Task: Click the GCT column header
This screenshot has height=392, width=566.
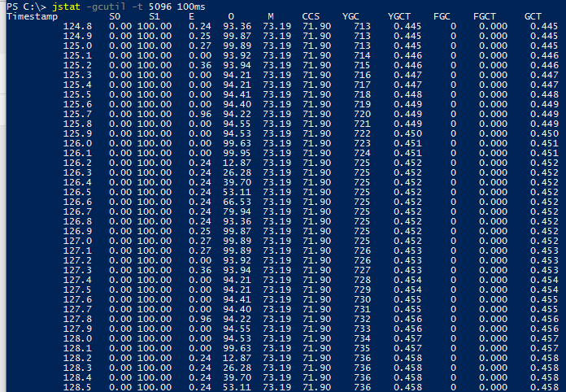Action: pyautogui.click(x=533, y=16)
